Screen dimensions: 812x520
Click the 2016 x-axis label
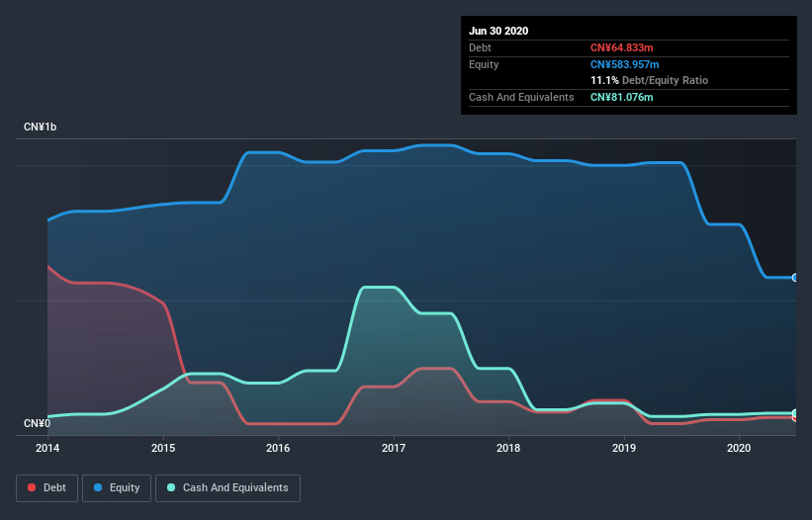click(278, 448)
